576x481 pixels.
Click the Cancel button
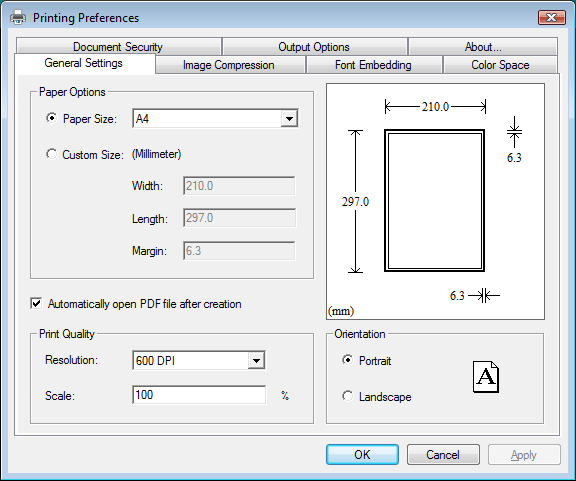(443, 455)
